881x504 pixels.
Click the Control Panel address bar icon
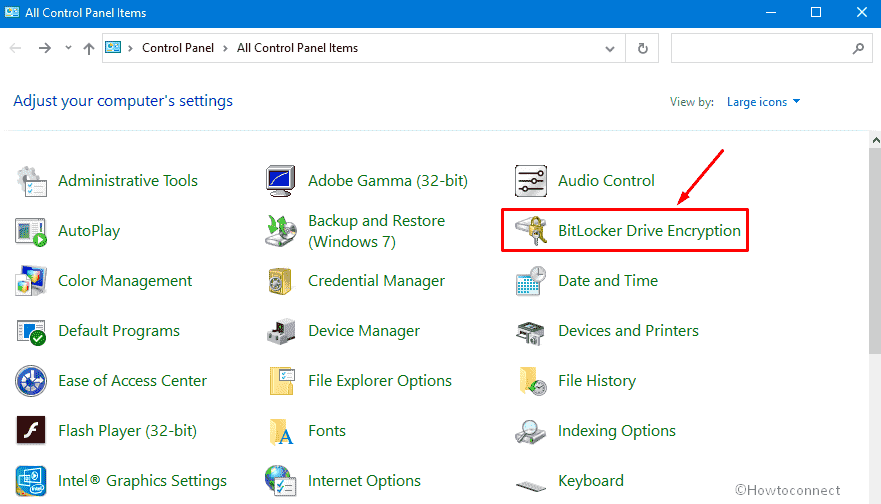[x=113, y=47]
